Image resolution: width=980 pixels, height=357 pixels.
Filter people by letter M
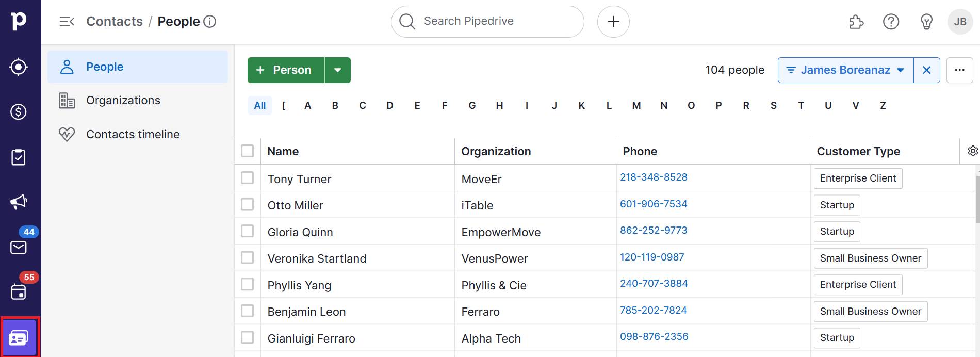click(636, 106)
